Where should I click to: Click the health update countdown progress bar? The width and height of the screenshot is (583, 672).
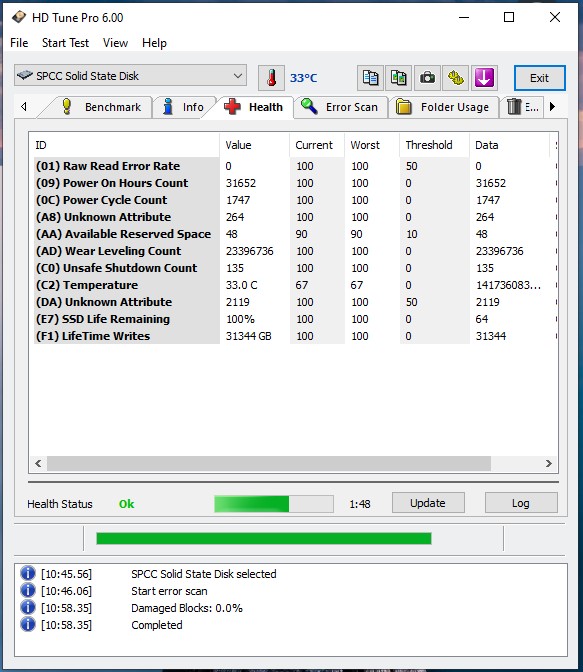(x=274, y=504)
